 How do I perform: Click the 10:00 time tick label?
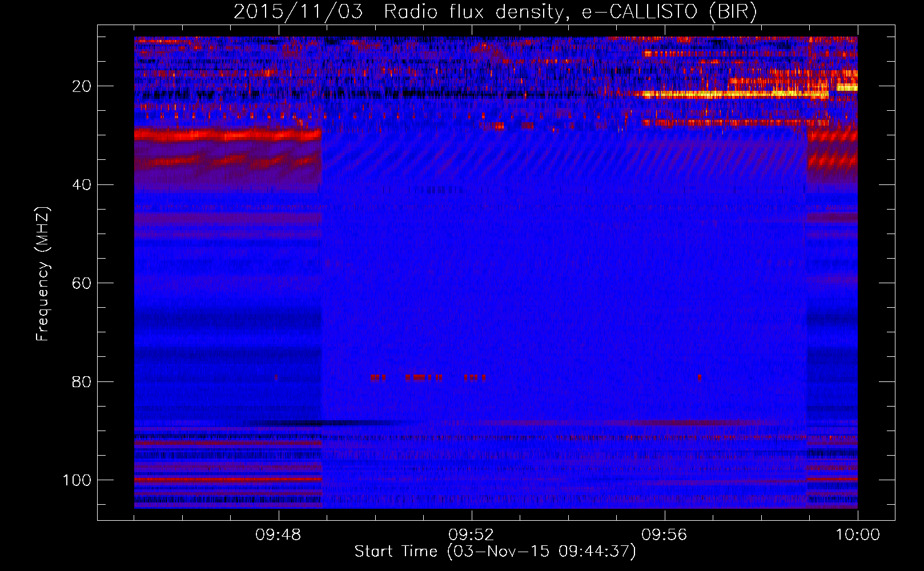pyautogui.click(x=858, y=535)
